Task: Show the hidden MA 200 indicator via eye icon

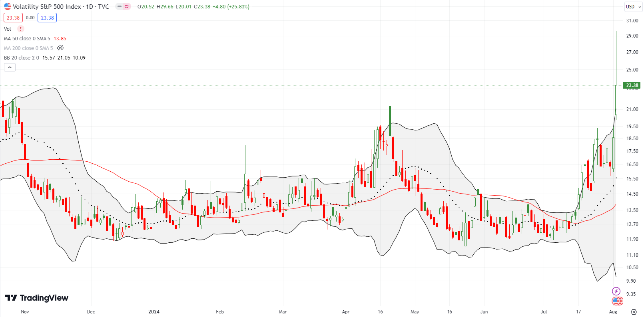Action: [x=60, y=48]
